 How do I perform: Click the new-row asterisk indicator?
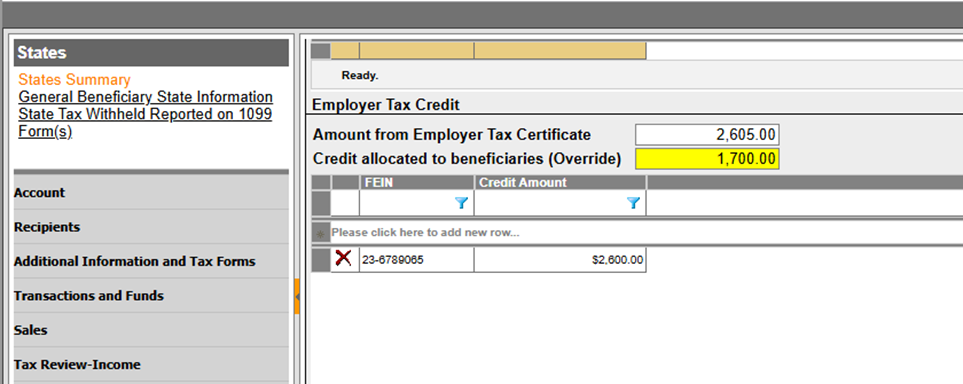321,233
